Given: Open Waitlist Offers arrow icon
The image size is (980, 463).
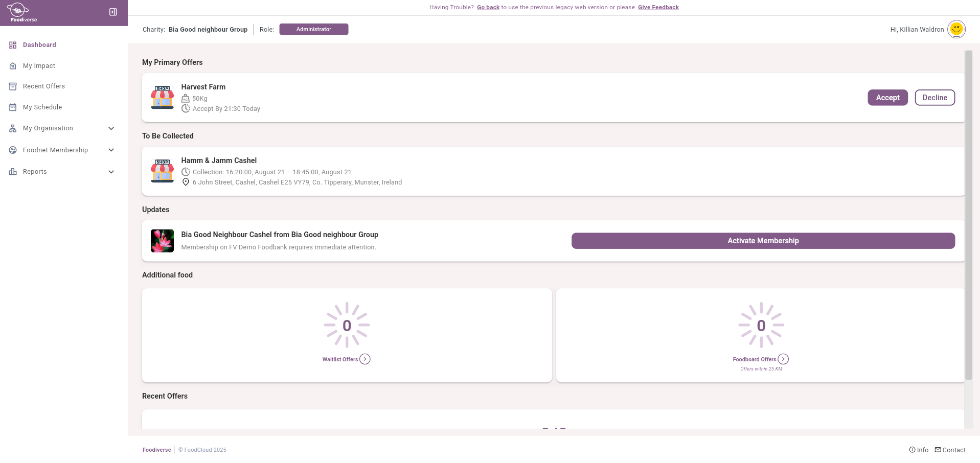Looking at the screenshot, I should (365, 359).
